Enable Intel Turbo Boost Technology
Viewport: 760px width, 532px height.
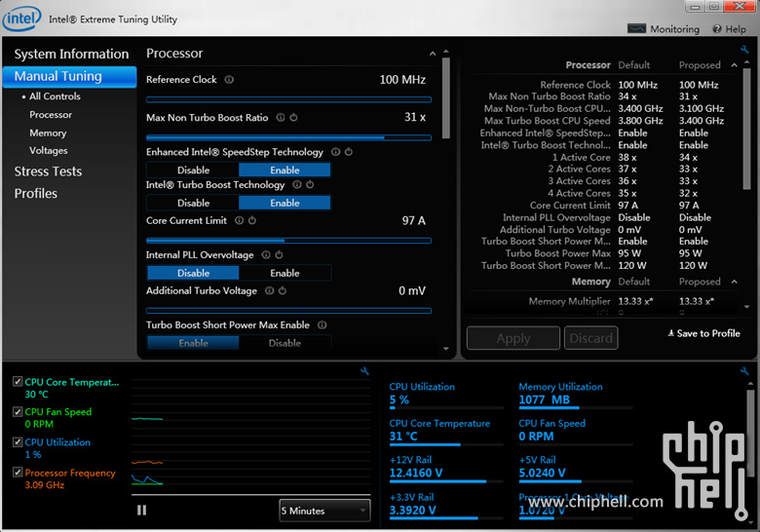tap(285, 203)
